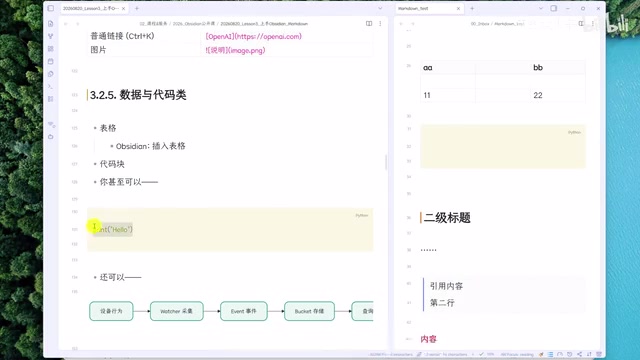Click the 你甚至可以—— bullet
This screenshot has width=640, height=360.
coord(129,182)
